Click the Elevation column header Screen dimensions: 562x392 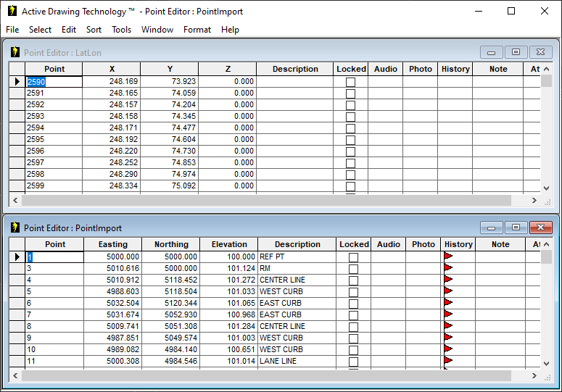pos(229,244)
